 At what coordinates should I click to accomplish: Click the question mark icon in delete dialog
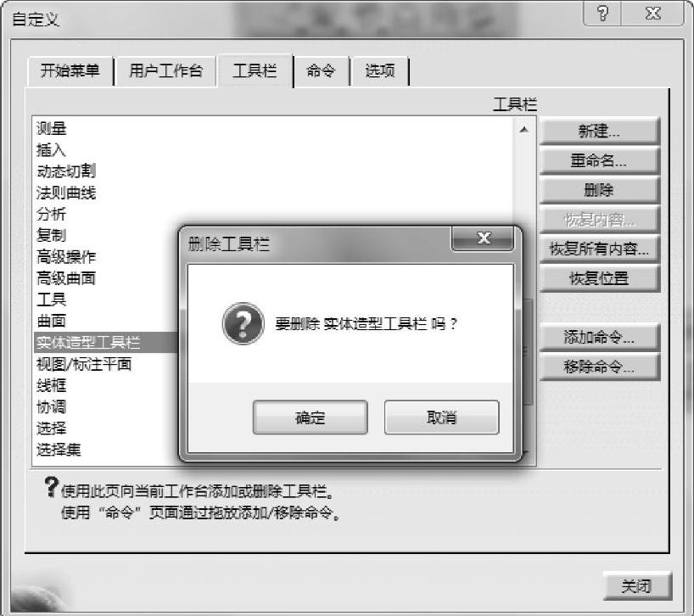(243, 323)
